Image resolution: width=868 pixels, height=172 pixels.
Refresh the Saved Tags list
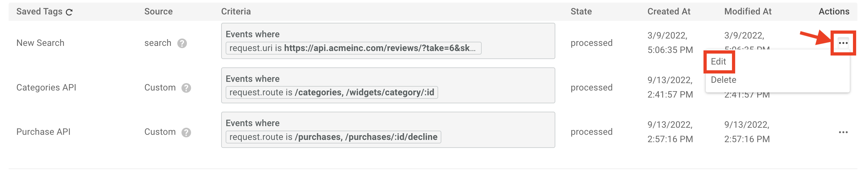(69, 12)
